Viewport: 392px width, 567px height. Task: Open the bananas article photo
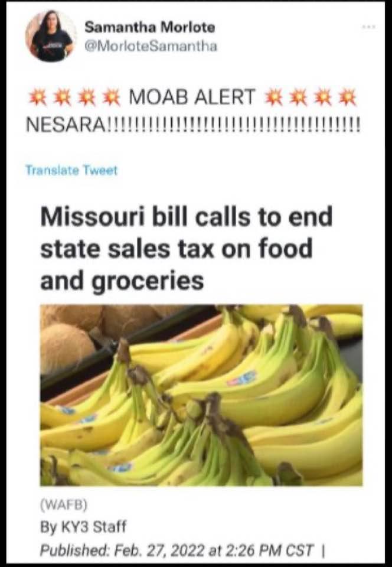[x=201, y=395]
